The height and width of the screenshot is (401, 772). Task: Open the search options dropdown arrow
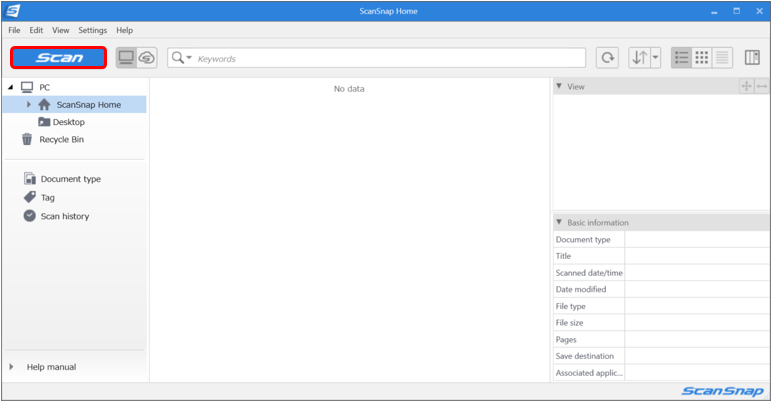(x=189, y=58)
